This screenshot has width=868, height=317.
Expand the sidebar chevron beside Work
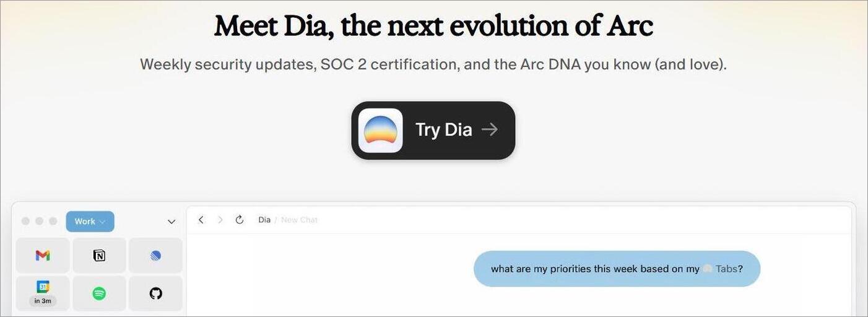pyautogui.click(x=171, y=222)
